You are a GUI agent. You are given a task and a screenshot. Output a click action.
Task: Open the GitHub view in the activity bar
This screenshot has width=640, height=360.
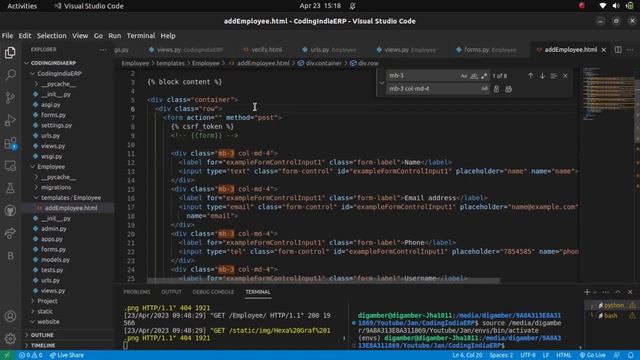coord(10,211)
